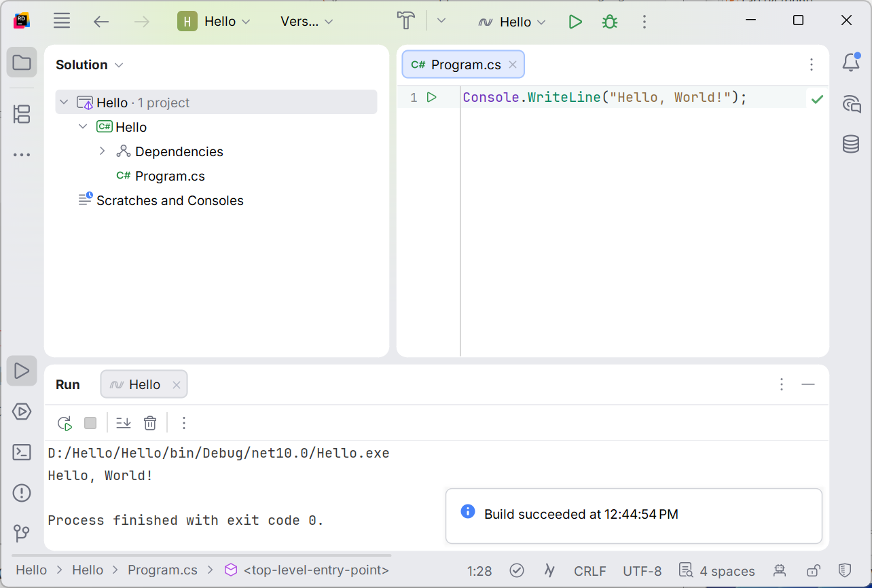Open the Solution view dropdown
872x588 pixels.
click(x=90, y=65)
